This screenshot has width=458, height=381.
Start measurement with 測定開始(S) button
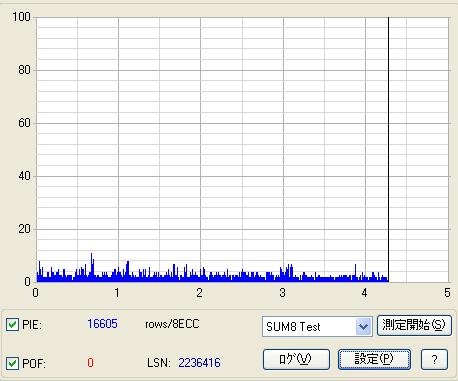pos(414,325)
